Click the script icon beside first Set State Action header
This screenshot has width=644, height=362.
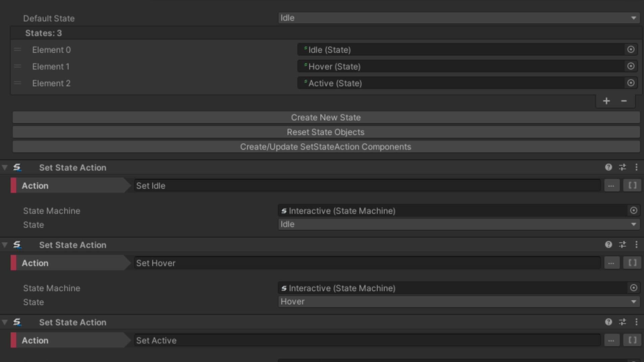point(18,167)
